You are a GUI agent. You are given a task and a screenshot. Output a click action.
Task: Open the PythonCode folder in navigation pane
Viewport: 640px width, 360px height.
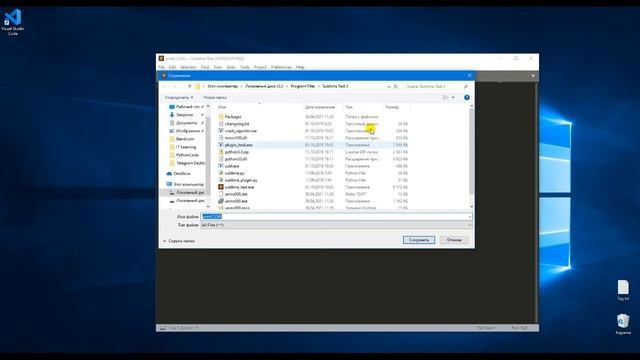tap(184, 155)
